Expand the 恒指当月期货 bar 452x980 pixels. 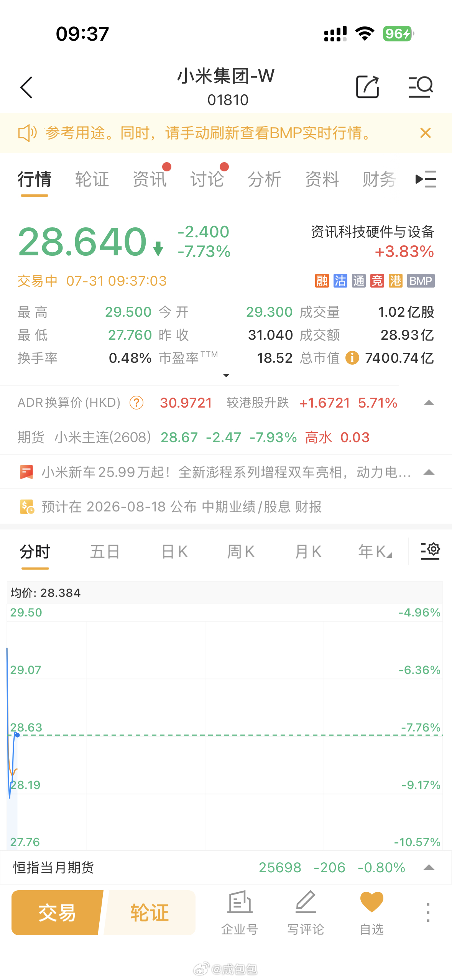tap(429, 867)
